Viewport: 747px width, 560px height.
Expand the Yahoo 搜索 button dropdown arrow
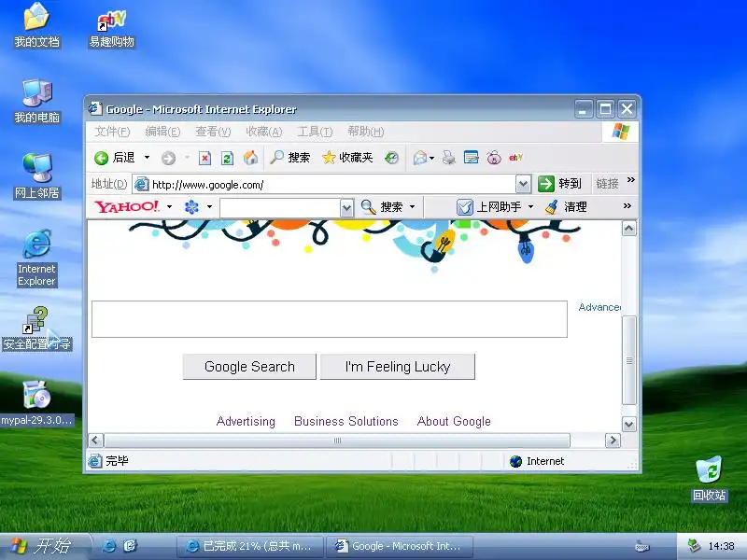point(412,207)
